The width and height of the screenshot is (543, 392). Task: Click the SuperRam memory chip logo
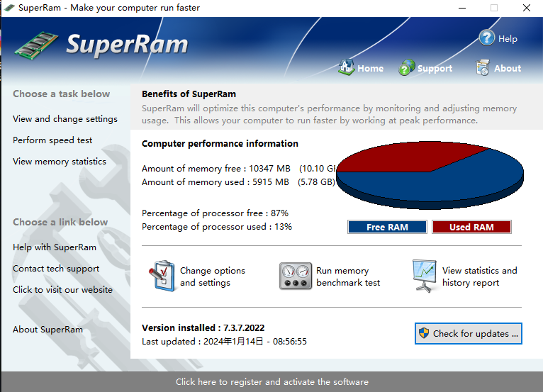[x=35, y=45]
